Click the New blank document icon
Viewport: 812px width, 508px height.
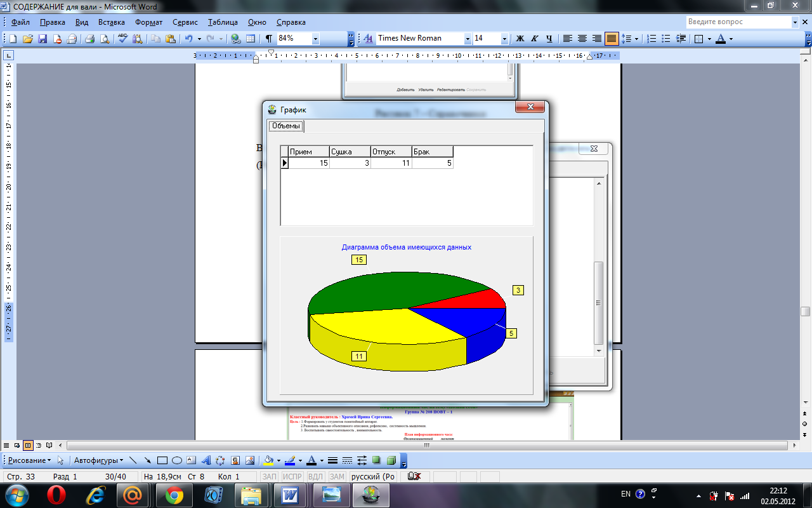point(13,39)
